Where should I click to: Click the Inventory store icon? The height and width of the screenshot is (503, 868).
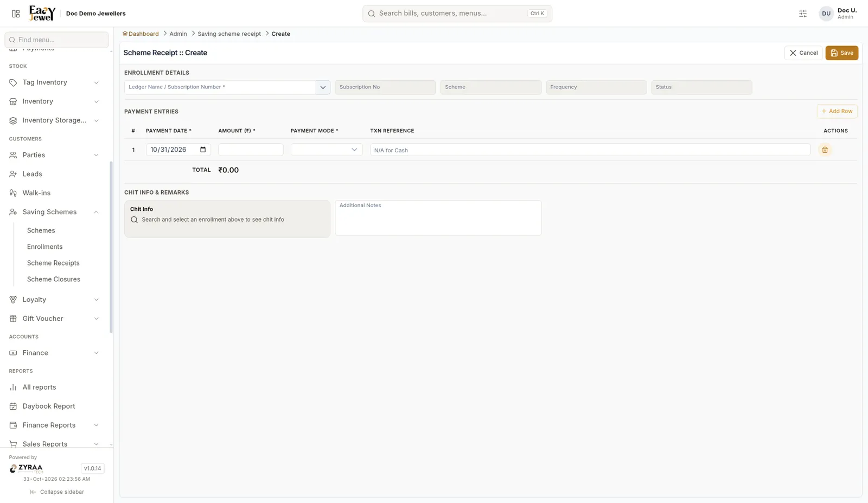pyautogui.click(x=13, y=101)
